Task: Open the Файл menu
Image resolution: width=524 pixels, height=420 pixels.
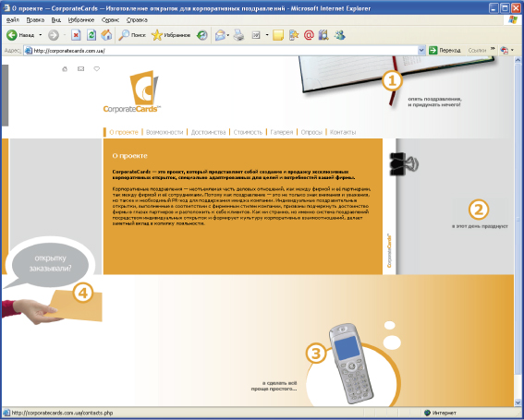Action: coord(13,20)
